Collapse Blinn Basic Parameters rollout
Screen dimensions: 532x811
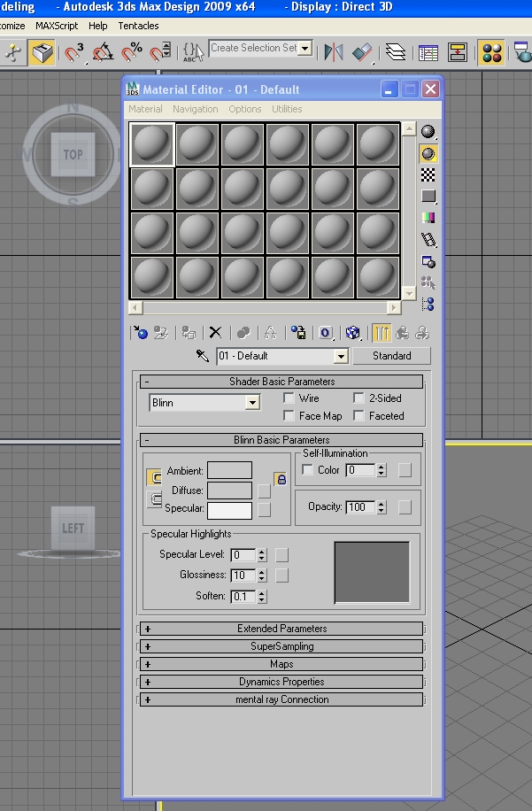click(x=281, y=440)
